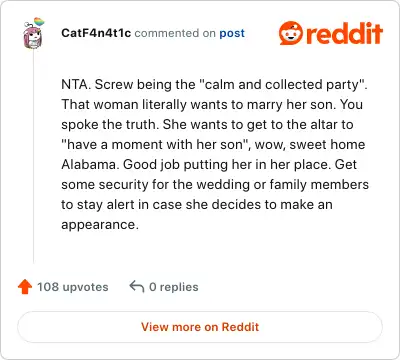Click the "commented on" header text
400x360 pixels.
[x=175, y=33]
